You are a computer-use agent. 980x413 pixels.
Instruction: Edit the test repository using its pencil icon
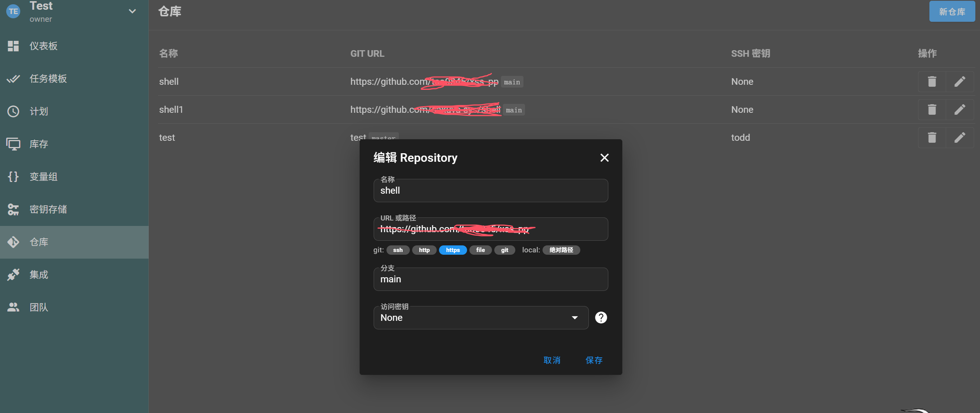(x=960, y=138)
